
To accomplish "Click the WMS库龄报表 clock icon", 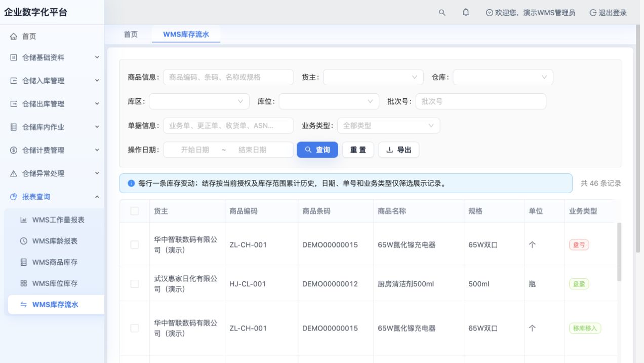I will (23, 241).
